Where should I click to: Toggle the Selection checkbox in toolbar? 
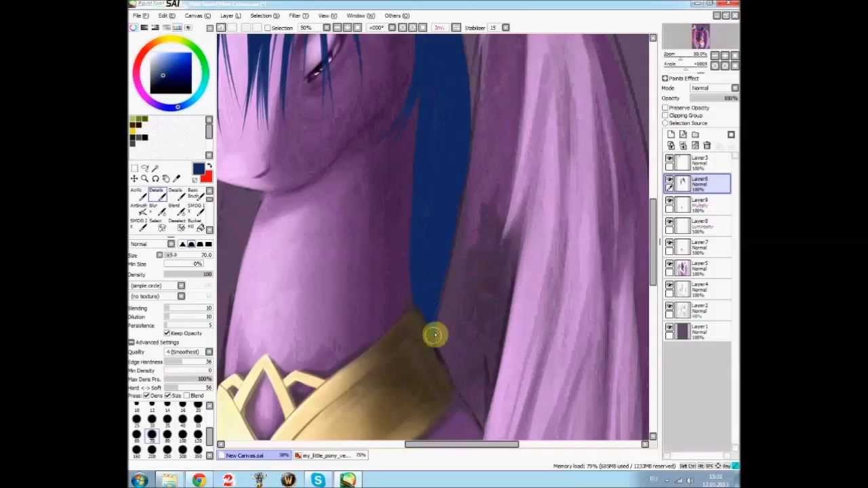click(268, 28)
